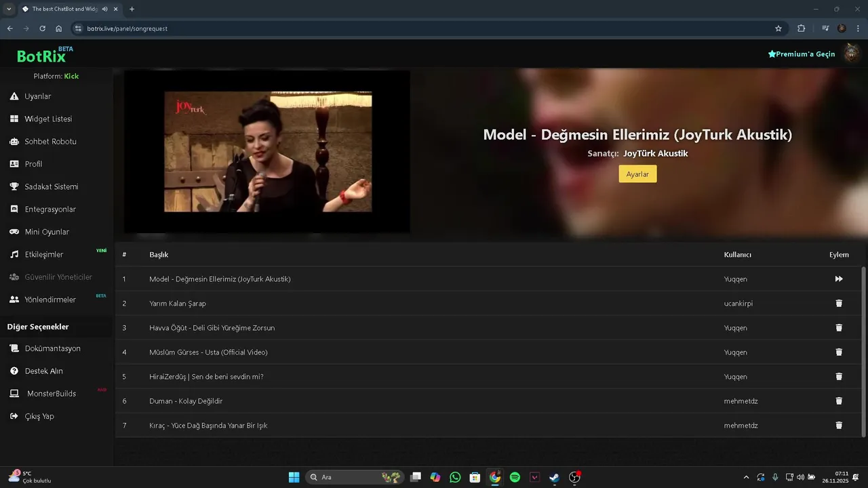Open the tab search dropdown arrow
Viewport: 868px width, 488px height.
[9, 9]
